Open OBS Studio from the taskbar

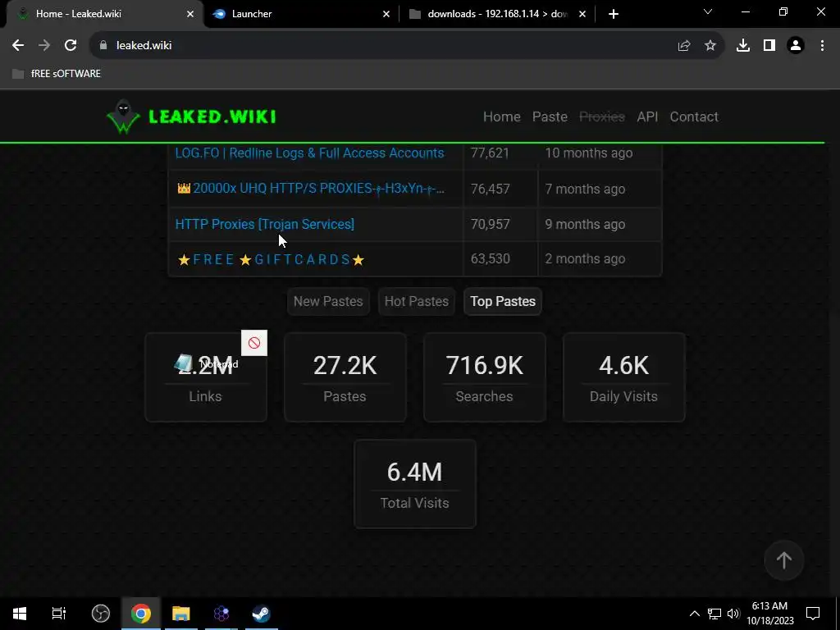(x=101, y=614)
